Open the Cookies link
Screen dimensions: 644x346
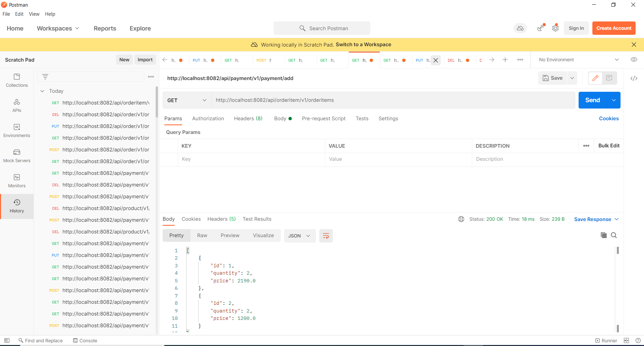click(609, 119)
